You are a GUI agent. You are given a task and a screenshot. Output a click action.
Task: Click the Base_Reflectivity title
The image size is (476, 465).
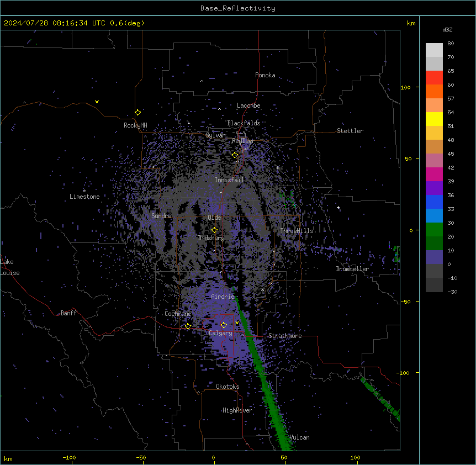click(x=238, y=8)
